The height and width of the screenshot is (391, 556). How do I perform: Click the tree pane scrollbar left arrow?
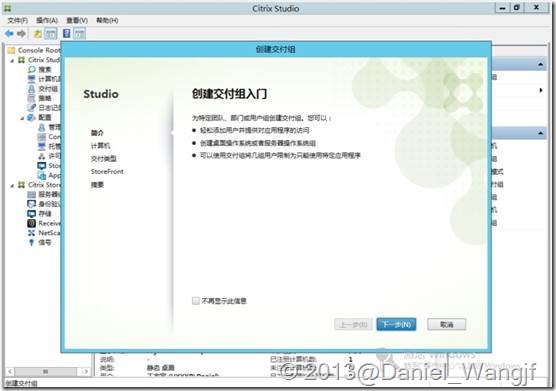point(10,372)
